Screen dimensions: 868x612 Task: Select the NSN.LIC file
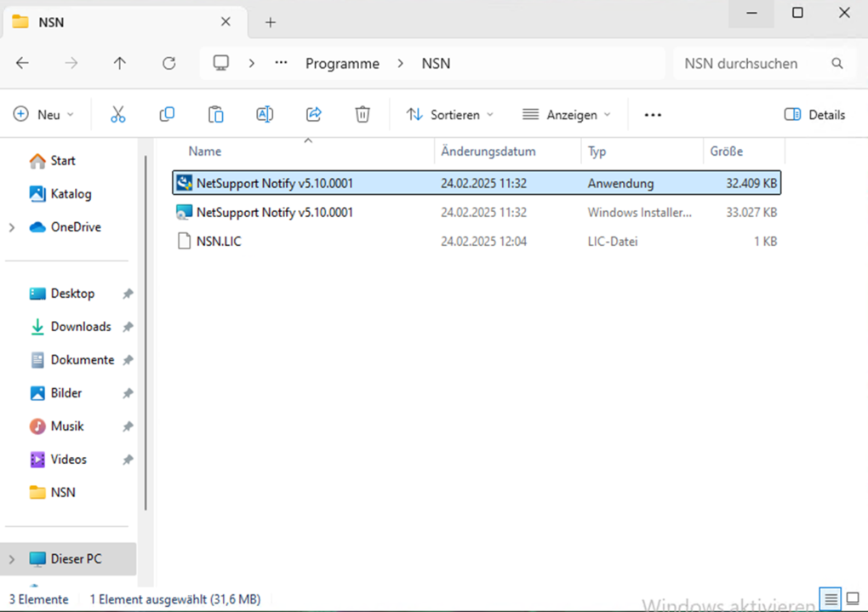[219, 242]
